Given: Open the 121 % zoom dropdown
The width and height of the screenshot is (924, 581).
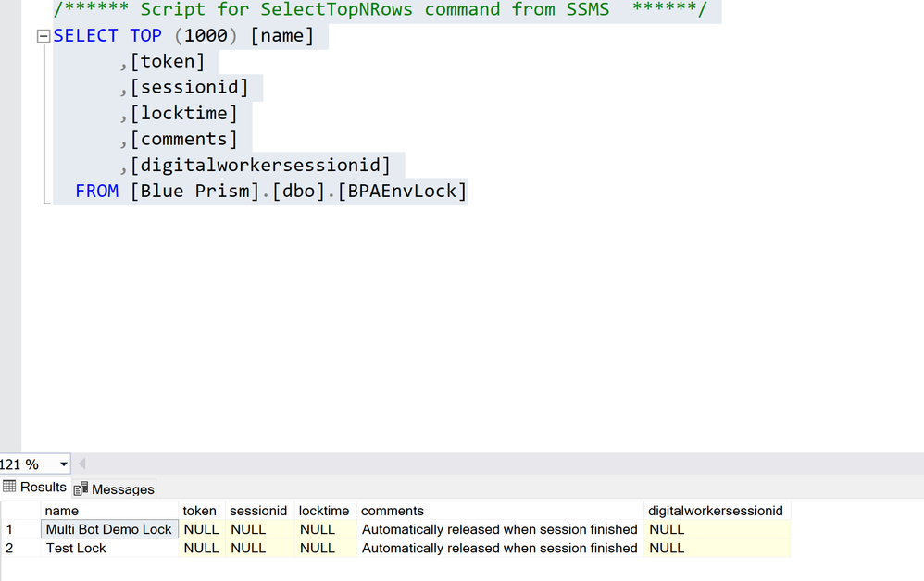Looking at the screenshot, I should pos(63,464).
